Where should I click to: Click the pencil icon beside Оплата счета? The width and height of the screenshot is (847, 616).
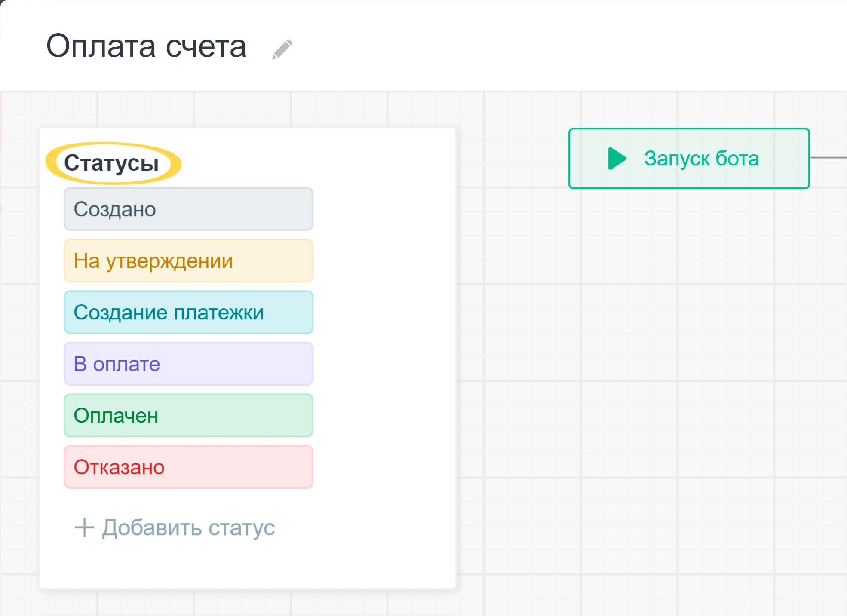pyautogui.click(x=282, y=49)
